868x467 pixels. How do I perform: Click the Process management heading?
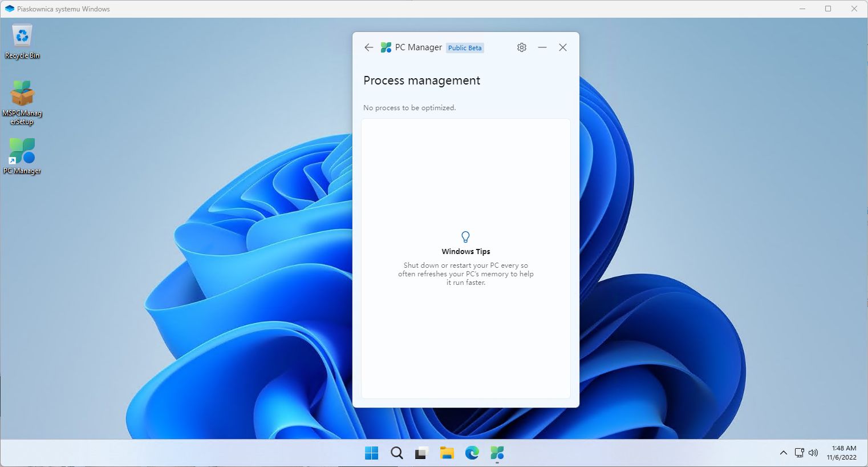422,80
